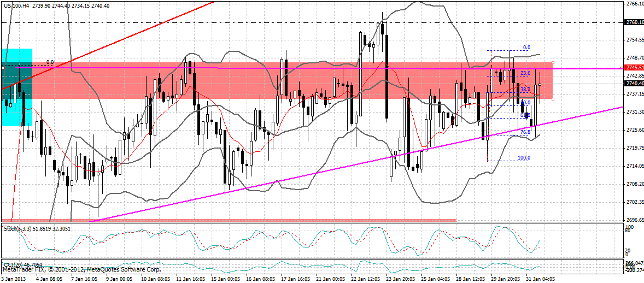The width and height of the screenshot is (644, 283).
Task: Click the 2742.85 price axis label
Action: click(635, 76)
